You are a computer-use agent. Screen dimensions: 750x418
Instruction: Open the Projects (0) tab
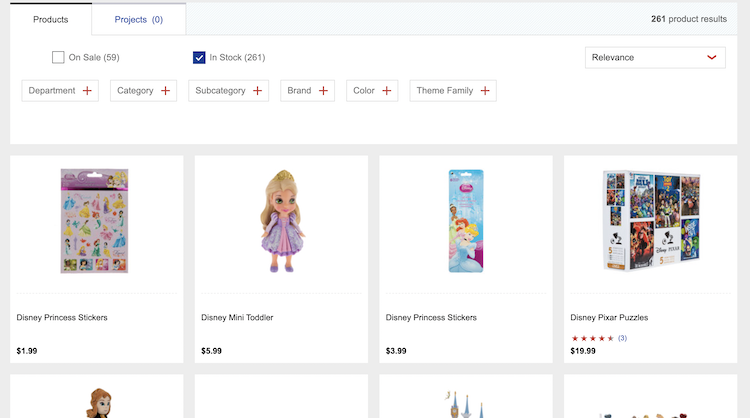click(139, 20)
